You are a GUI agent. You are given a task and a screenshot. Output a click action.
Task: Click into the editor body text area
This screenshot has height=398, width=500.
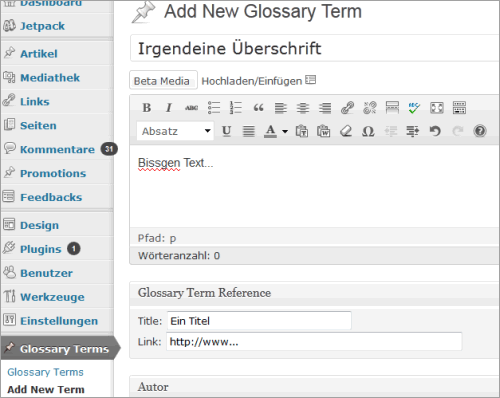pyautogui.click(x=315, y=187)
